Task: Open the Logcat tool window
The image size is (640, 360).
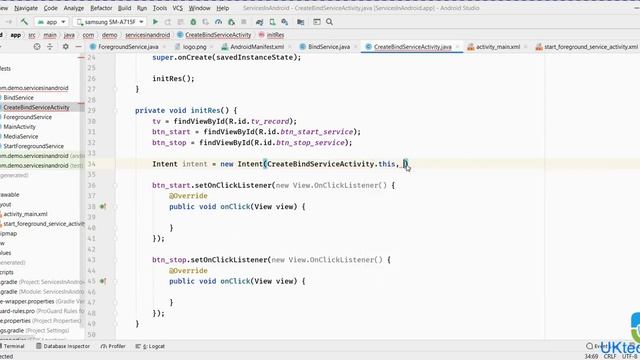Action: coord(150,346)
